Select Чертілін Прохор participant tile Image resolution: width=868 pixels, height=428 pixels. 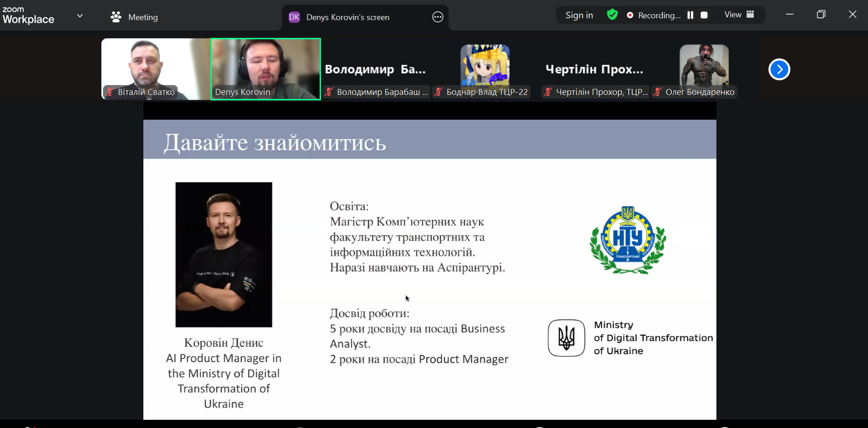(594, 69)
